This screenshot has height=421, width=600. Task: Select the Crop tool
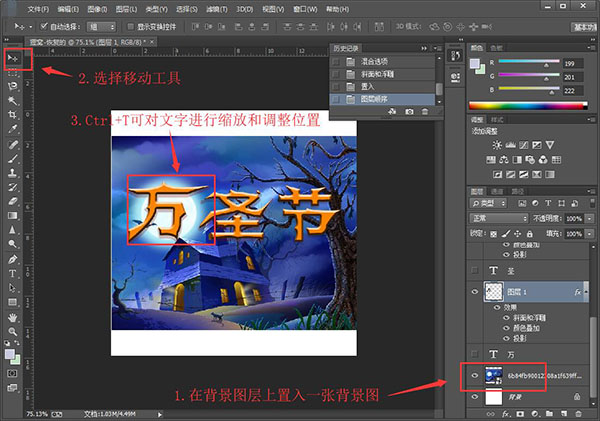13,114
